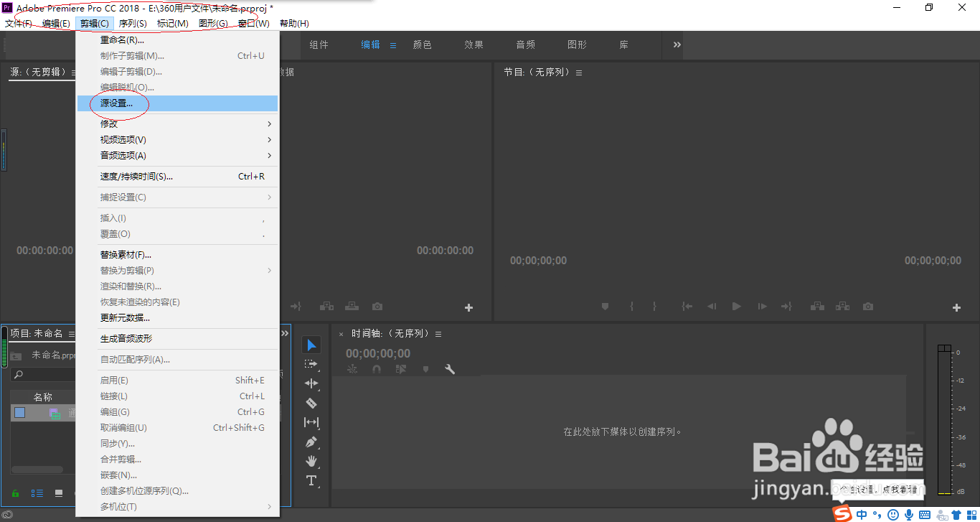Toggle project writable green lock

pos(15,493)
